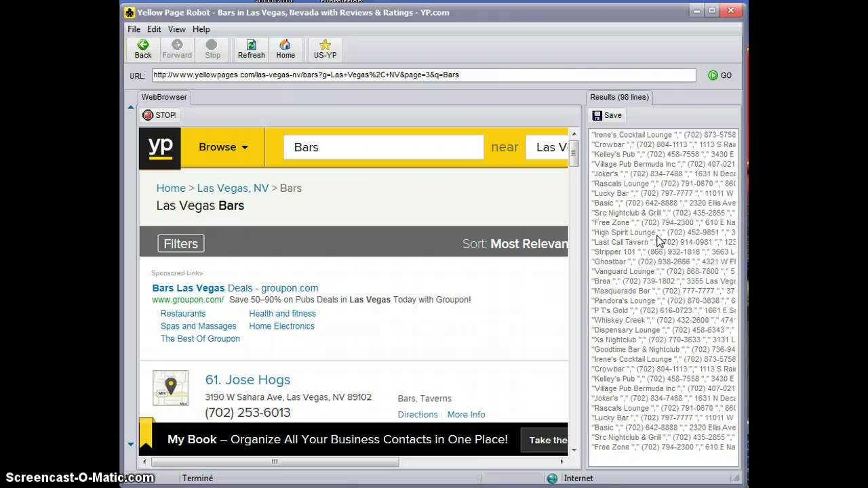
Task: Save results with the Save button
Action: click(607, 115)
